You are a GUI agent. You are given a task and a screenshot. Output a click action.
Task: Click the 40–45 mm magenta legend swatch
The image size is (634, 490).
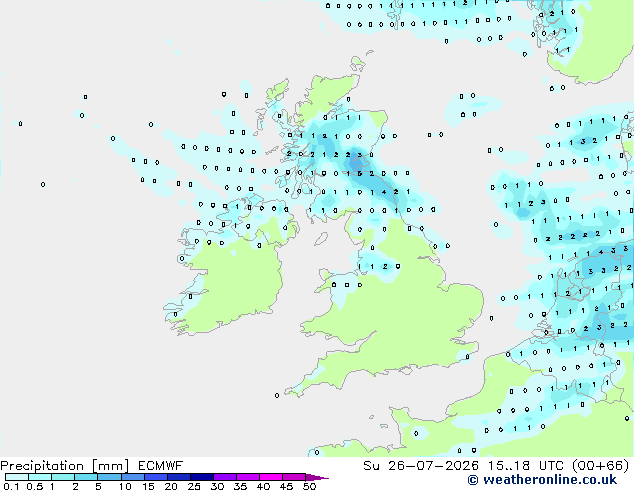coord(271,477)
